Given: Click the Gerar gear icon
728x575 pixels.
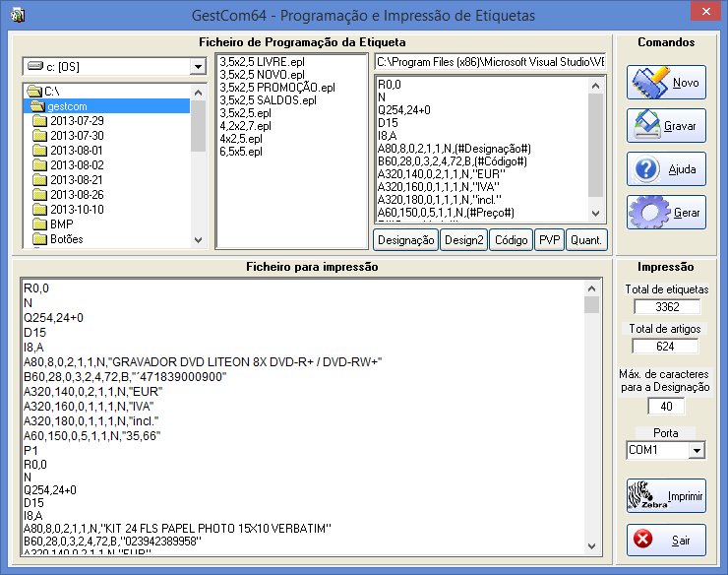Looking at the screenshot, I should tap(648, 212).
